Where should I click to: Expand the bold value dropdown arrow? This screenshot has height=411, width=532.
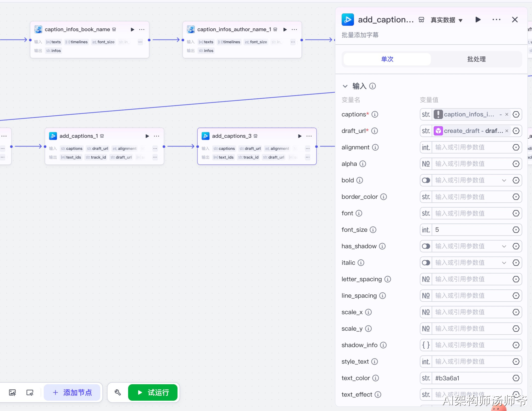tap(504, 180)
